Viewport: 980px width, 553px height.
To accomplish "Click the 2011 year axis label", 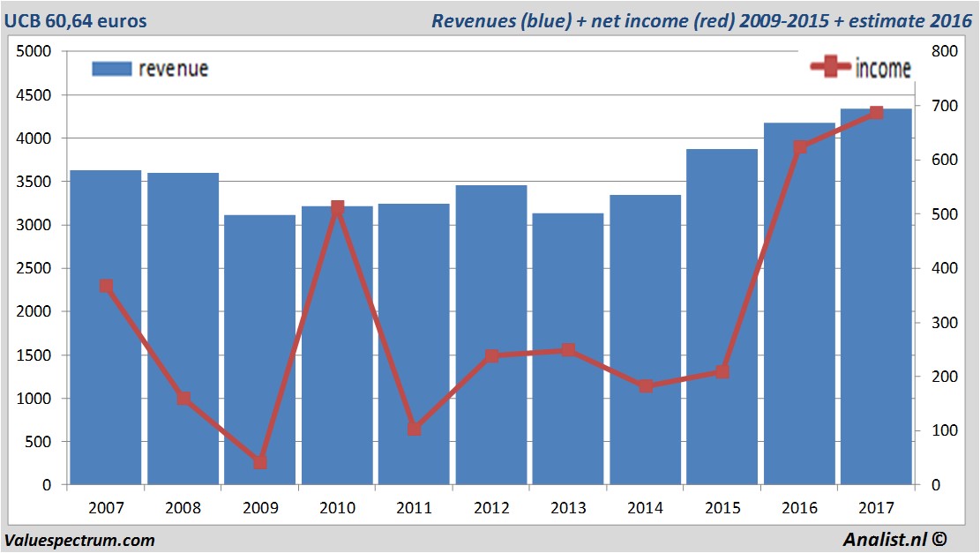I will (415, 508).
